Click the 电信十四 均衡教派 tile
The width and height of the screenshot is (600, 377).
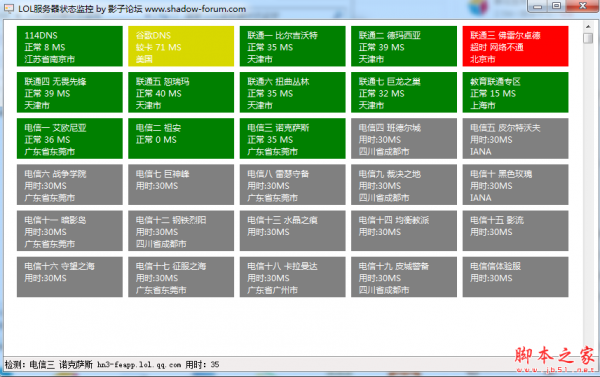click(404, 231)
